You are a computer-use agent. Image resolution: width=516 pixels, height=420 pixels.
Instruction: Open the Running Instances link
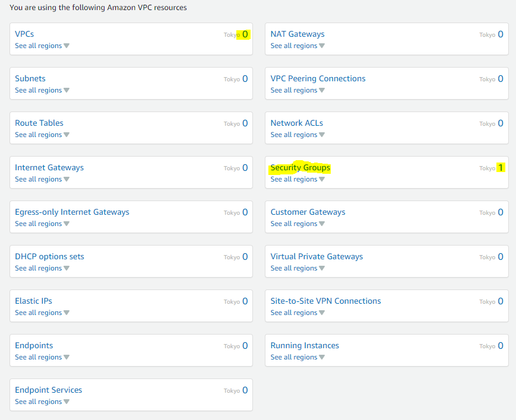[305, 345]
